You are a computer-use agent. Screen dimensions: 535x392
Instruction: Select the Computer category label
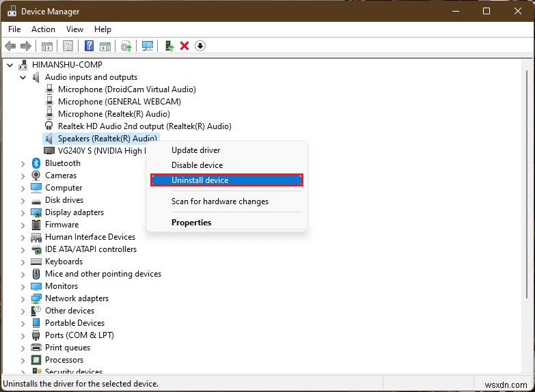64,188
